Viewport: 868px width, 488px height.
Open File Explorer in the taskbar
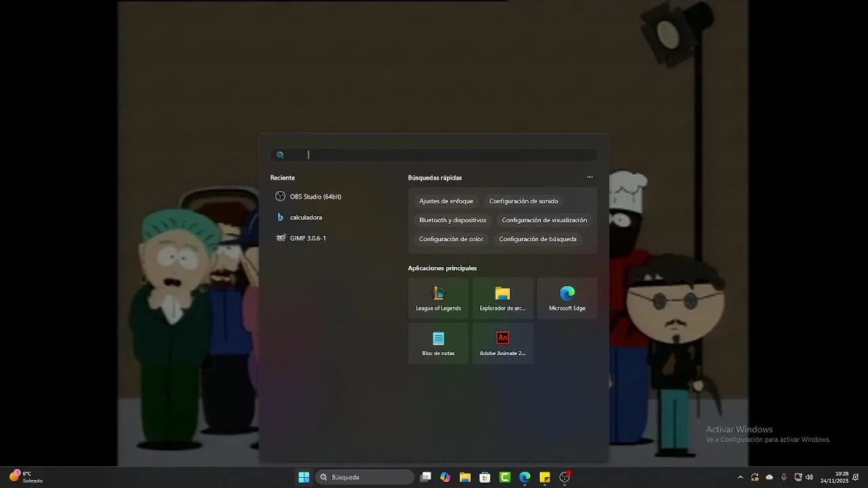(x=465, y=477)
